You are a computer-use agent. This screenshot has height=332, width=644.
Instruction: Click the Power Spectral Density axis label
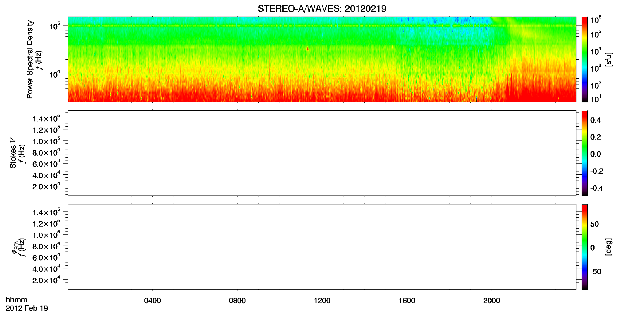29,59
